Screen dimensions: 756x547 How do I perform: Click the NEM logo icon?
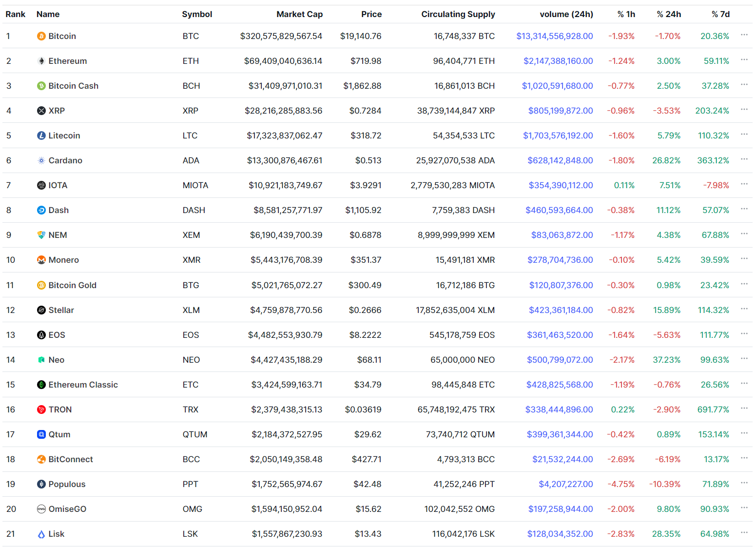click(x=41, y=235)
